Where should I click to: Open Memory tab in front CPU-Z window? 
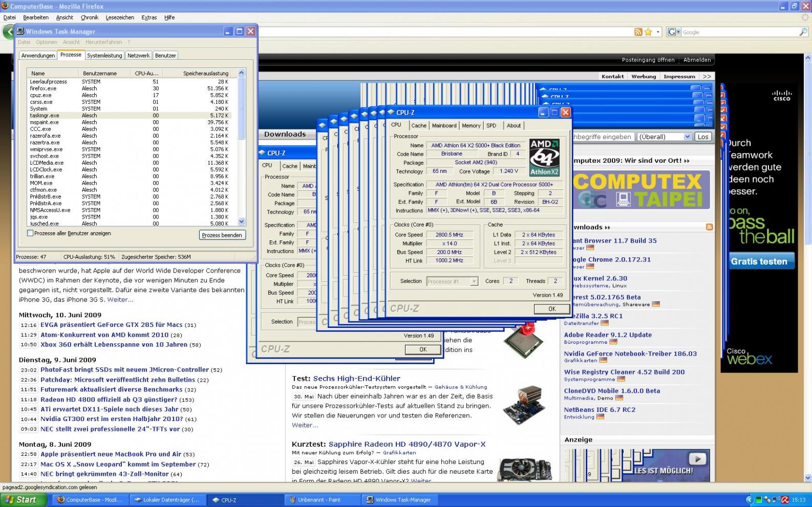tap(471, 125)
